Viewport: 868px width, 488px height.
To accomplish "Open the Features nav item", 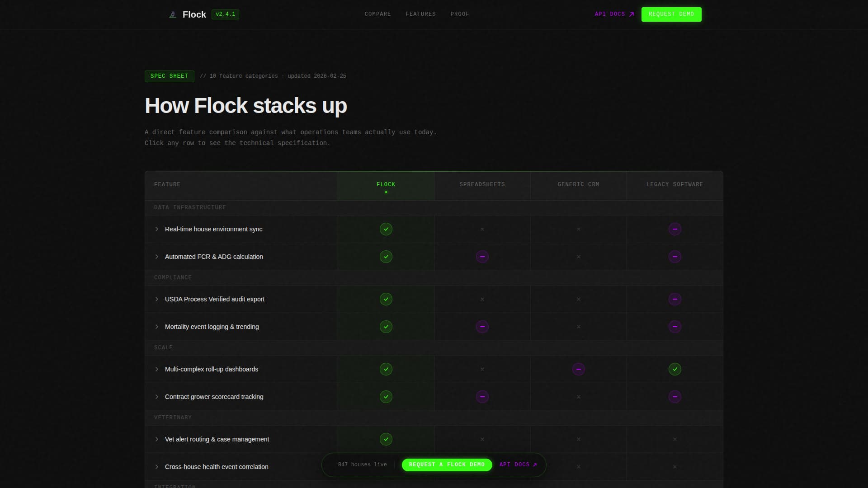I will click(x=420, y=14).
